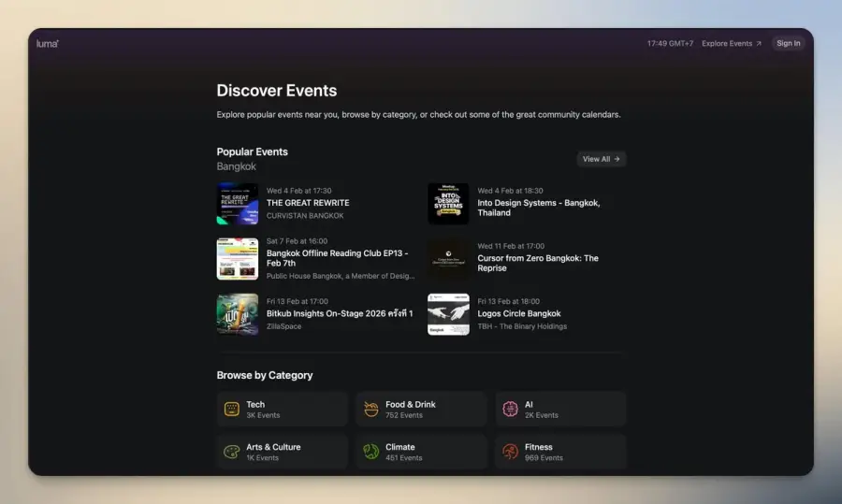The width and height of the screenshot is (842, 504).
Task: Select the Food & Drink category icon
Action: pos(371,409)
